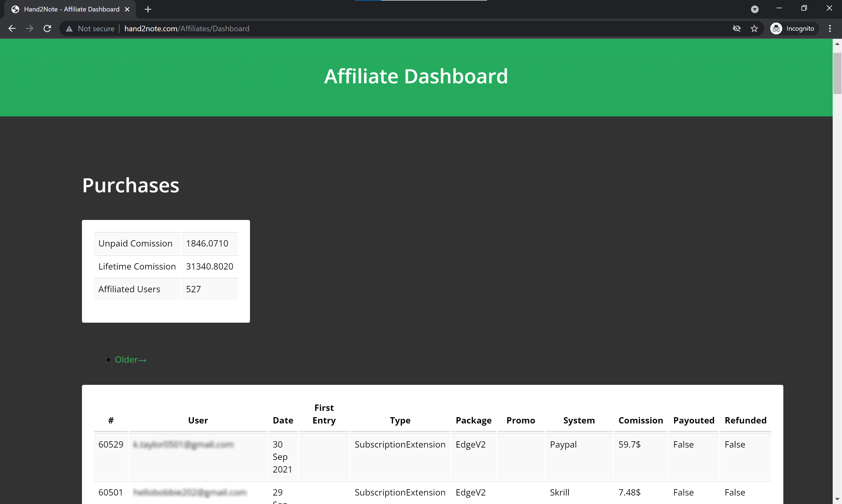Restore down the browser window
Image resolution: width=842 pixels, height=504 pixels.
[804, 8]
